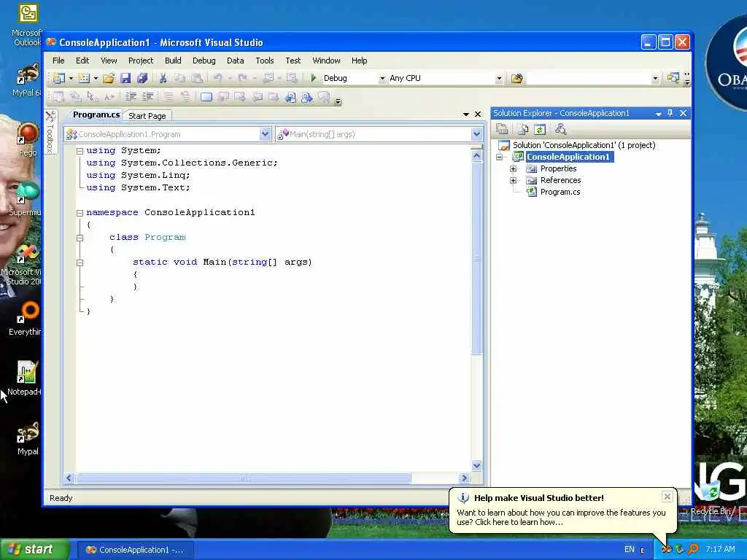747x560 pixels.
Task: Click the Paste toolbar icon
Action: [x=197, y=78]
